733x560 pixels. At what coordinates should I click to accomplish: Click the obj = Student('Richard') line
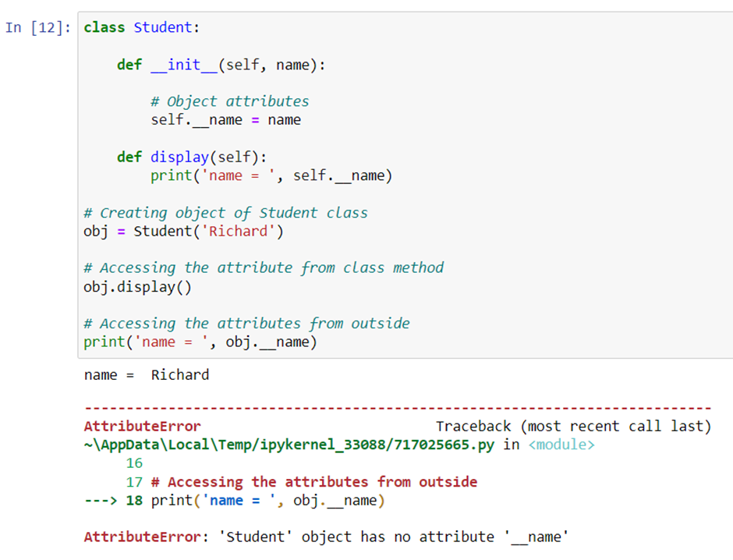click(184, 232)
